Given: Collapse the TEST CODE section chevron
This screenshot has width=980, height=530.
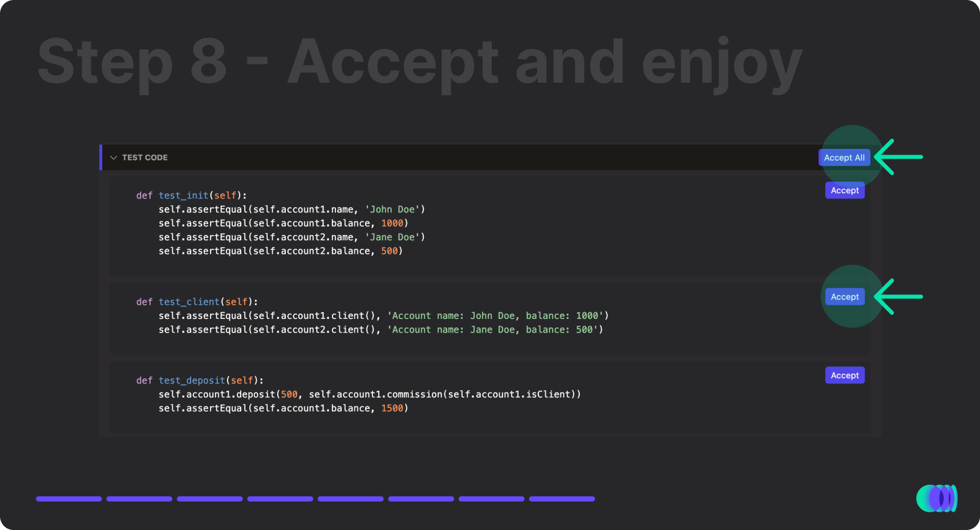Looking at the screenshot, I should [x=114, y=157].
